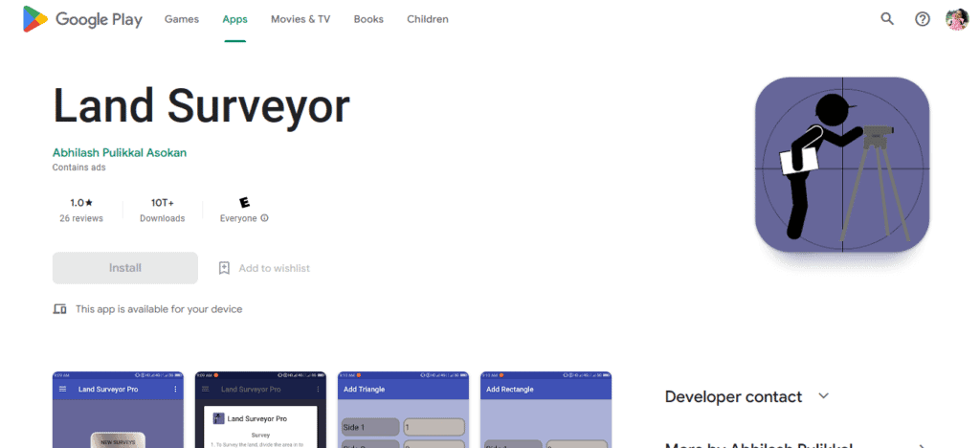
Task: Open the first screenshot showing Land Surveyor Pro home
Action: tap(118, 410)
